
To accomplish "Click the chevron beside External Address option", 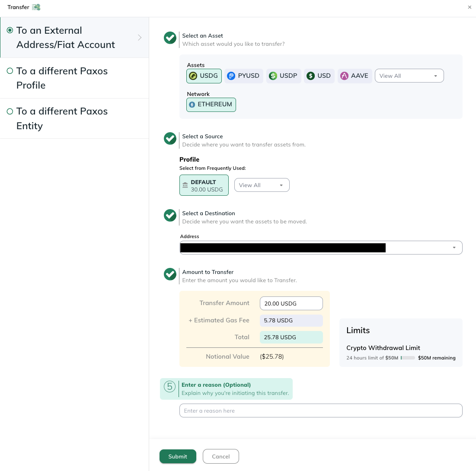I will pos(140,37).
